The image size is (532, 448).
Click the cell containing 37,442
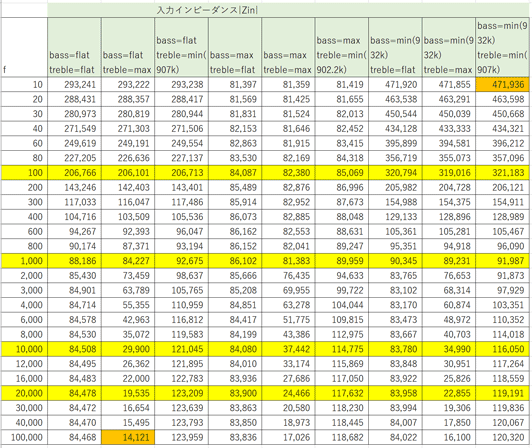[x=288, y=349]
